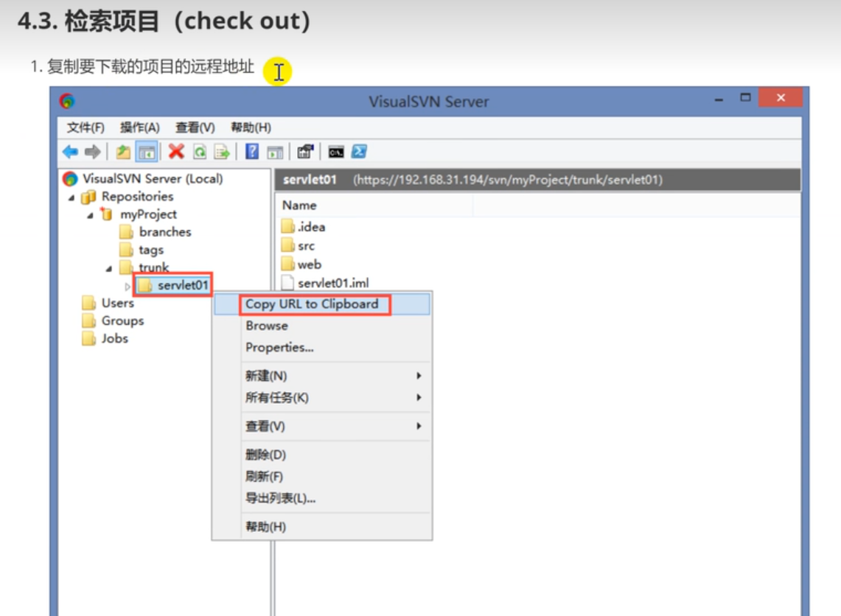Select the trunk folder
The image size is (841, 616).
coord(153,267)
